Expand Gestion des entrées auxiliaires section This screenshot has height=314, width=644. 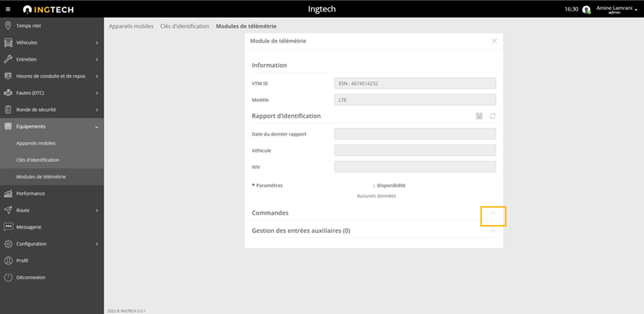point(493,231)
